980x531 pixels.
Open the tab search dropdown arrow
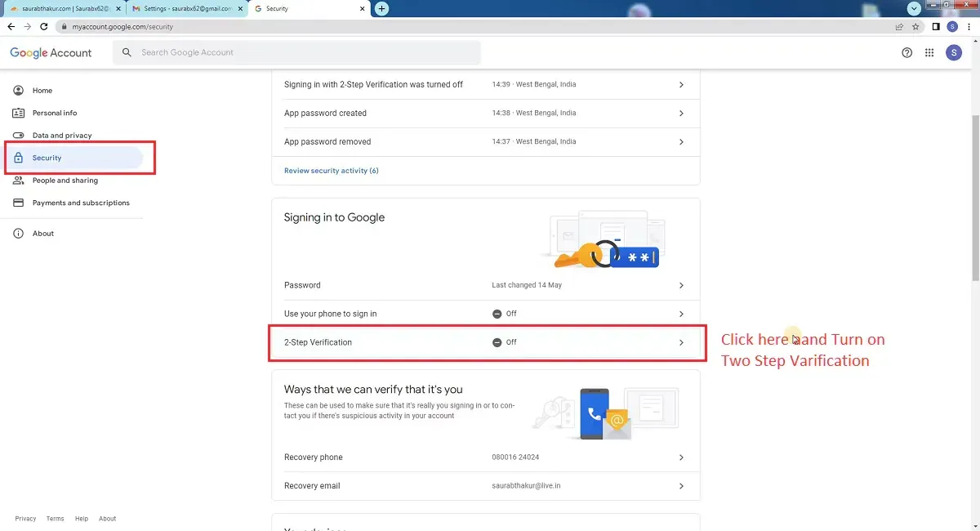pyautogui.click(x=914, y=7)
